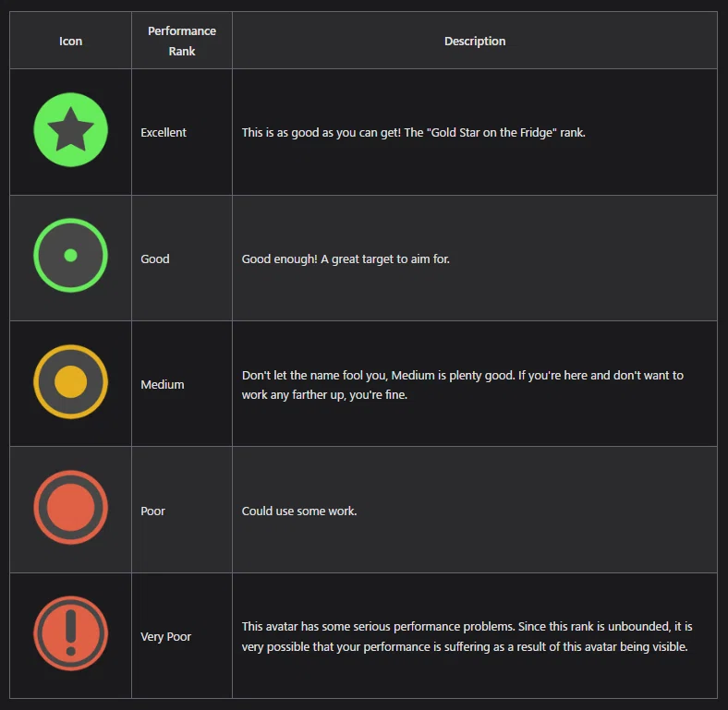The image size is (728, 710).
Task: Click the Good rank label
Action: pyautogui.click(x=155, y=259)
